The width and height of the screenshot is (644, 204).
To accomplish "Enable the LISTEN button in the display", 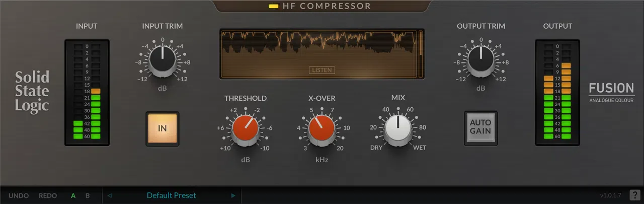I will pyautogui.click(x=322, y=70).
